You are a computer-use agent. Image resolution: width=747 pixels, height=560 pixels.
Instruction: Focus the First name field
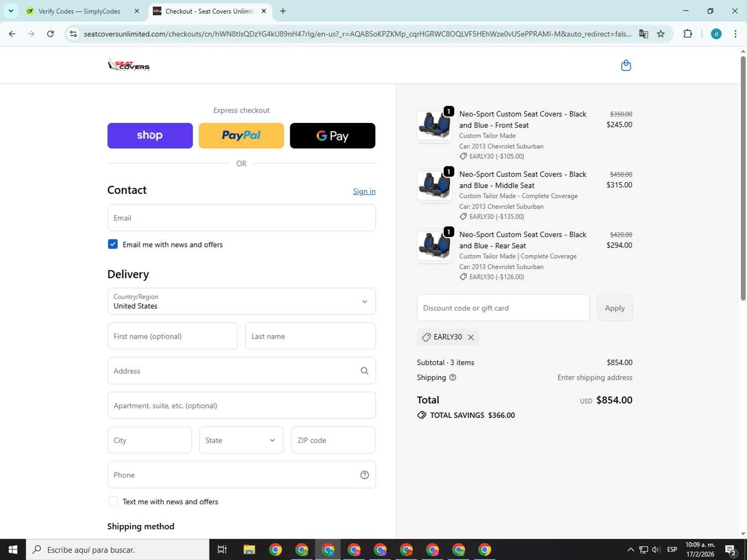[172, 336]
